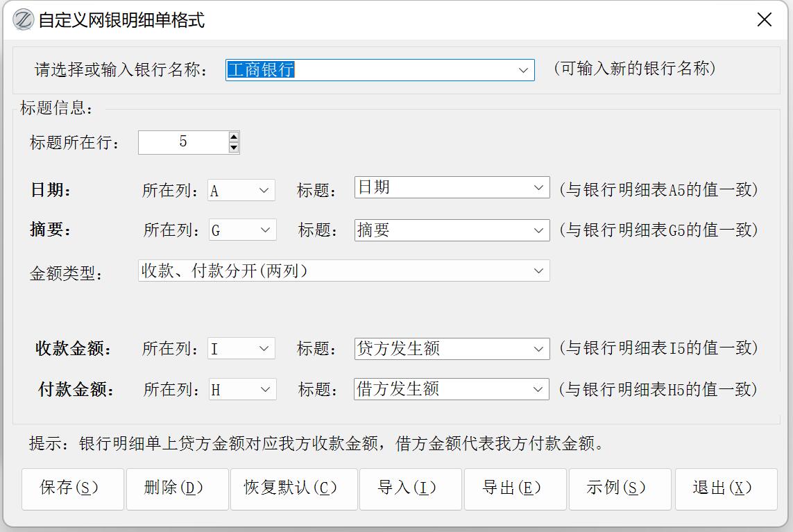The image size is (793, 532).
Task: Expand the 日期 column dropdown showing A
Action: (x=264, y=190)
